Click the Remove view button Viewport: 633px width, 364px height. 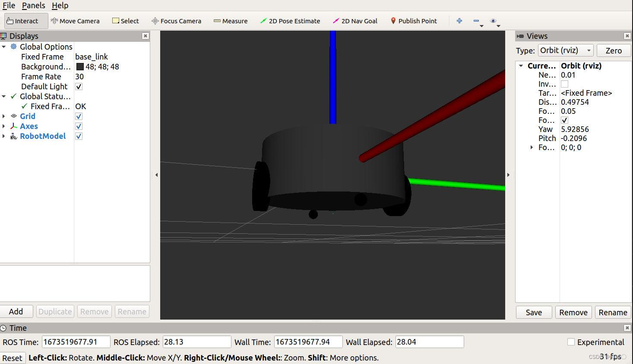(573, 312)
